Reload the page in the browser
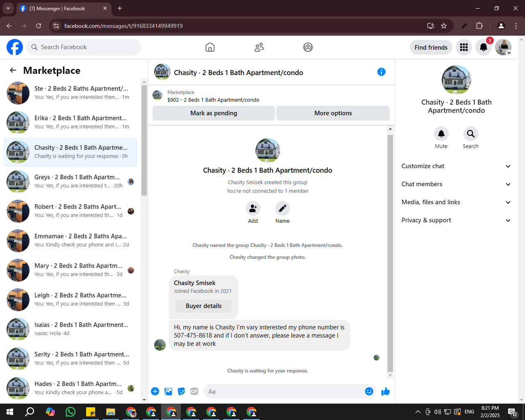The image size is (525, 420). (x=39, y=26)
